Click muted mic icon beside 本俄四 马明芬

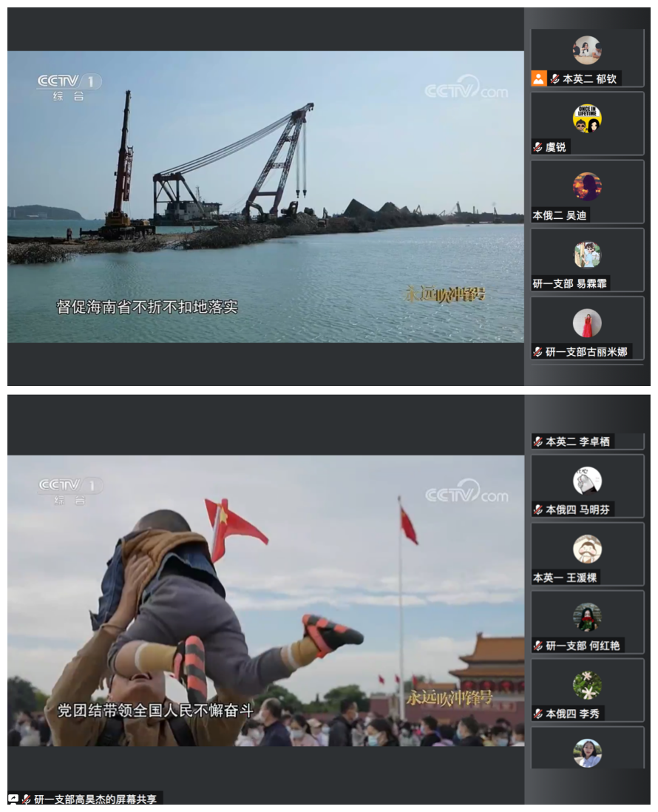coord(538,510)
